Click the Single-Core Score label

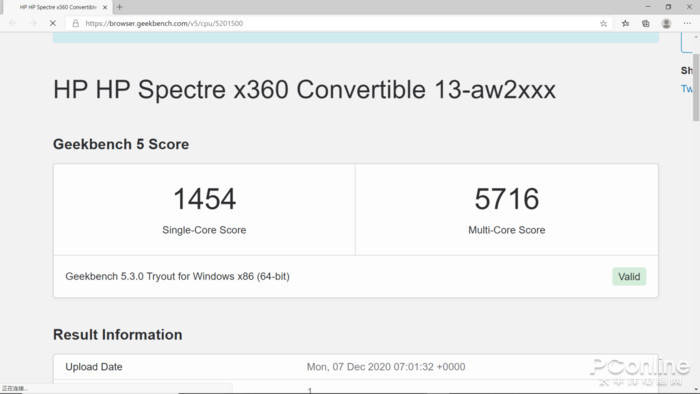coord(204,230)
